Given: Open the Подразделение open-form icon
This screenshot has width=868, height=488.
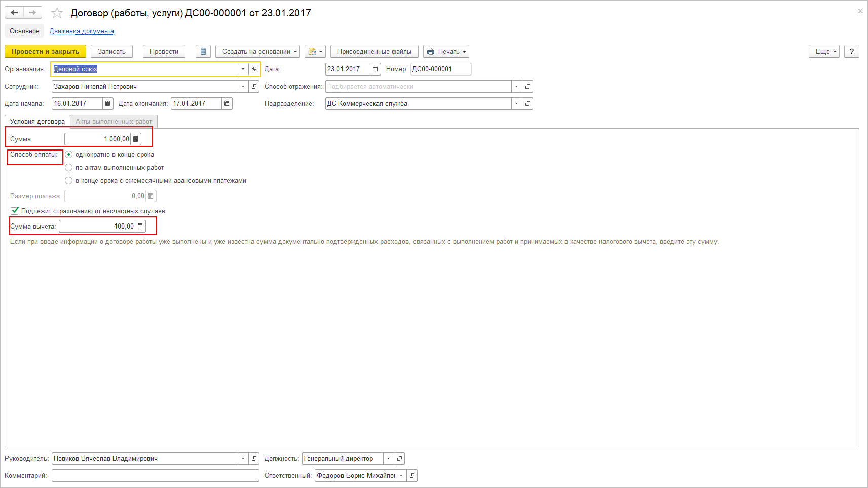Looking at the screenshot, I should click(527, 104).
